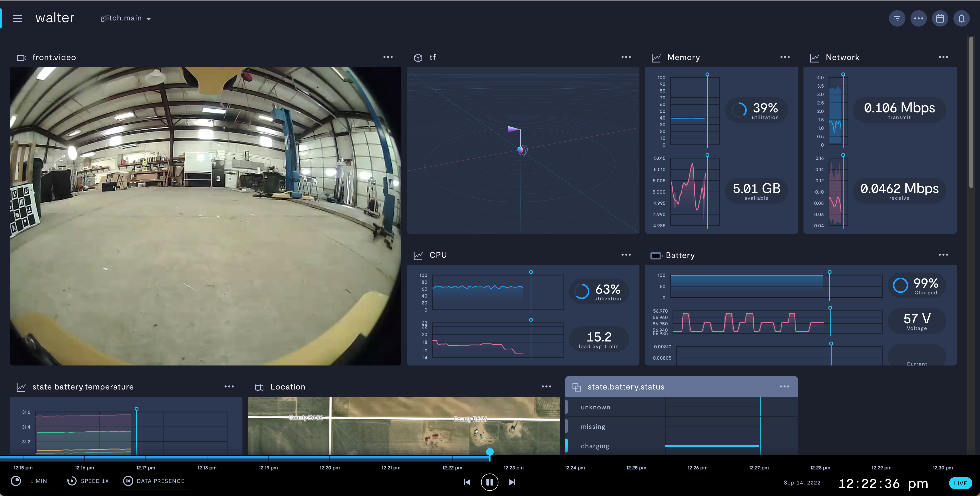The image size is (980, 496).
Task: Select the charging status row
Action: tap(595, 446)
